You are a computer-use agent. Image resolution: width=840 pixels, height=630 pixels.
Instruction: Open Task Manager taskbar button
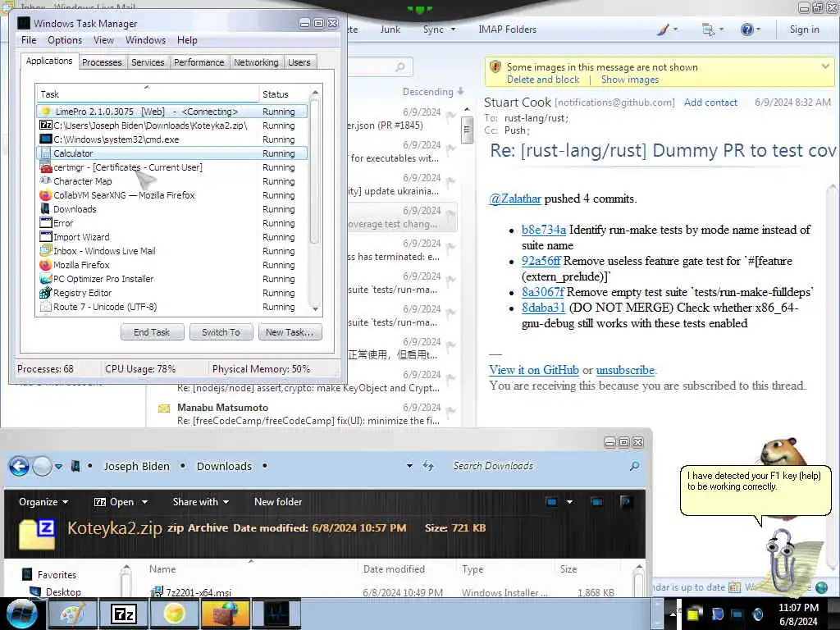point(276,614)
